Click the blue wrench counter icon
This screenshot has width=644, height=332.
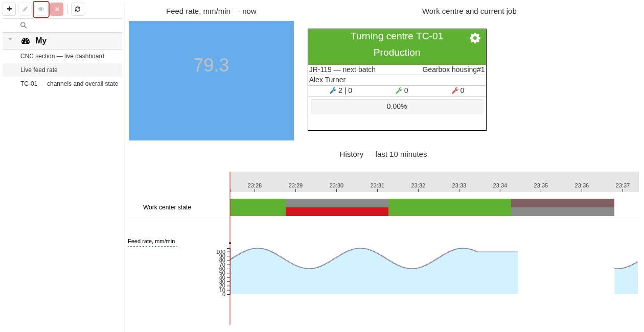tap(333, 90)
